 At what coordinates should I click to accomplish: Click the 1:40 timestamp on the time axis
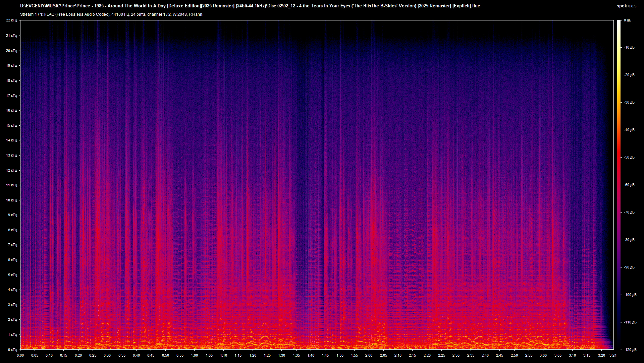pyautogui.click(x=312, y=356)
